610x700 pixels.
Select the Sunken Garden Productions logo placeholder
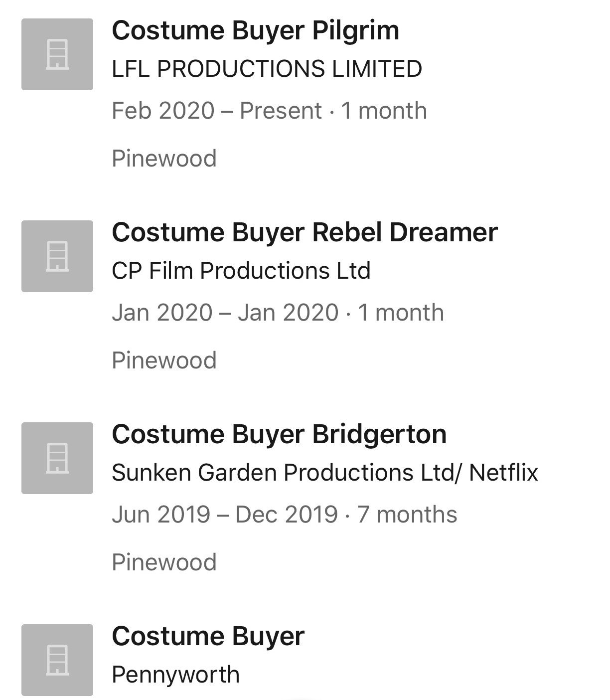coord(57,458)
